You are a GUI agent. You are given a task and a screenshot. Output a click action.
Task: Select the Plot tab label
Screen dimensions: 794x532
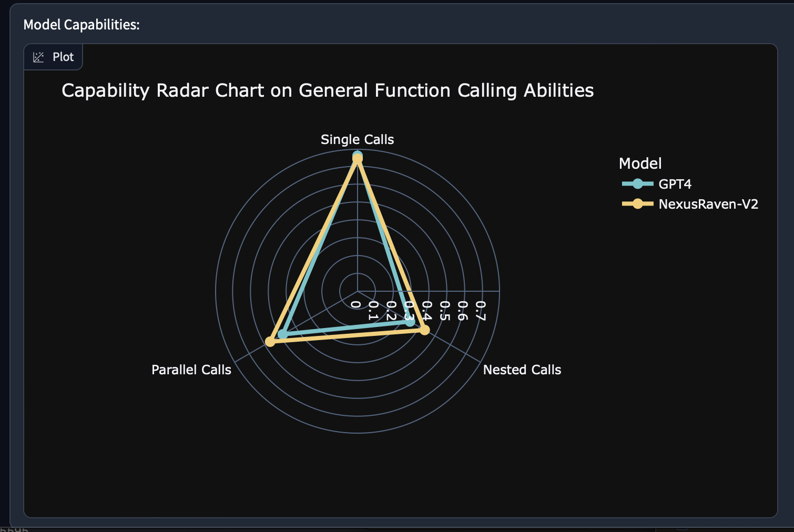[63, 57]
